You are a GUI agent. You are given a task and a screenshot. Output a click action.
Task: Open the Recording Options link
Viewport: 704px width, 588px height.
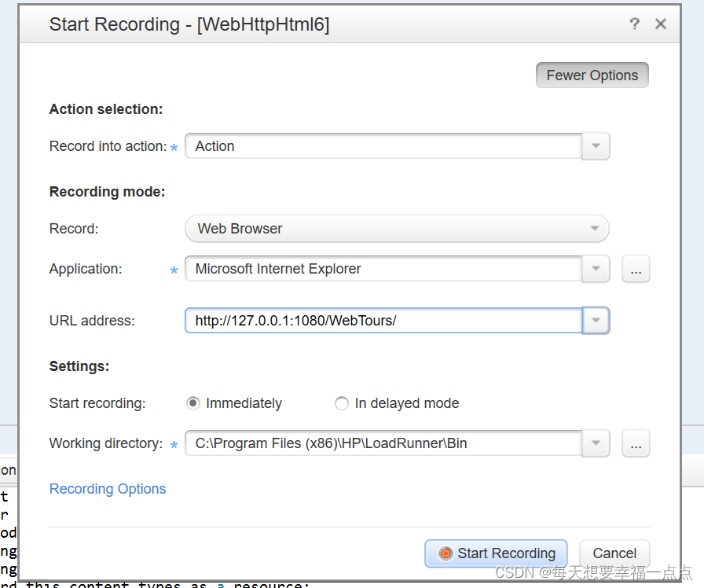click(x=108, y=489)
